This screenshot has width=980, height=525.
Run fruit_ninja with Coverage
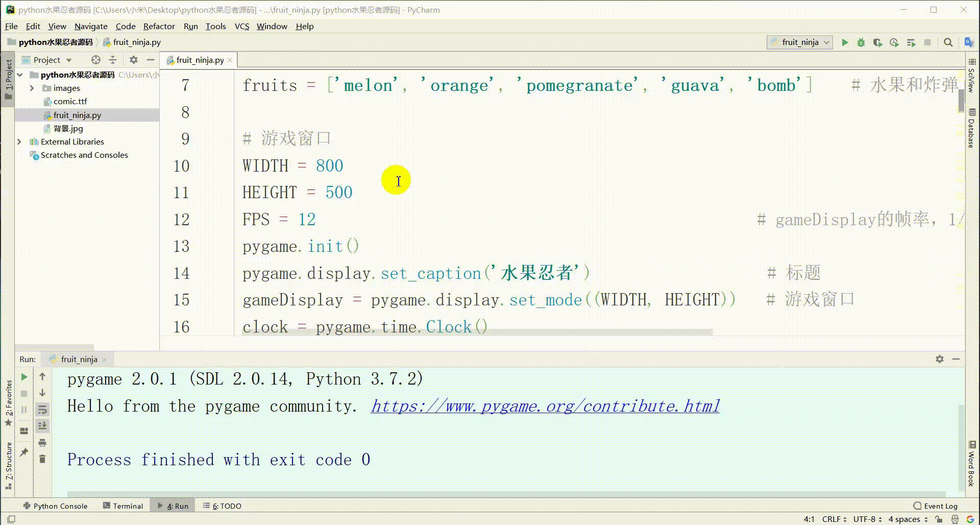879,42
